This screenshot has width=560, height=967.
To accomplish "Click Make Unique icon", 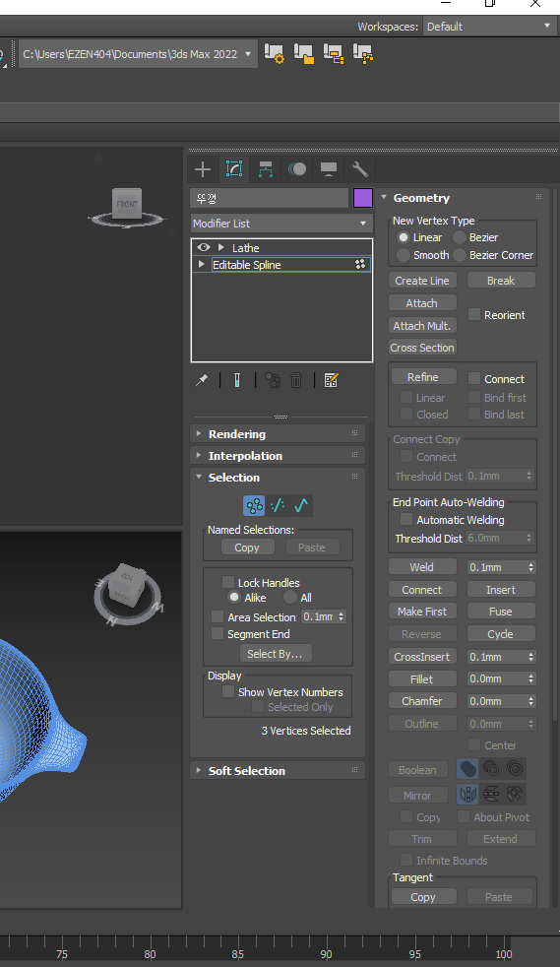I will click(x=273, y=380).
